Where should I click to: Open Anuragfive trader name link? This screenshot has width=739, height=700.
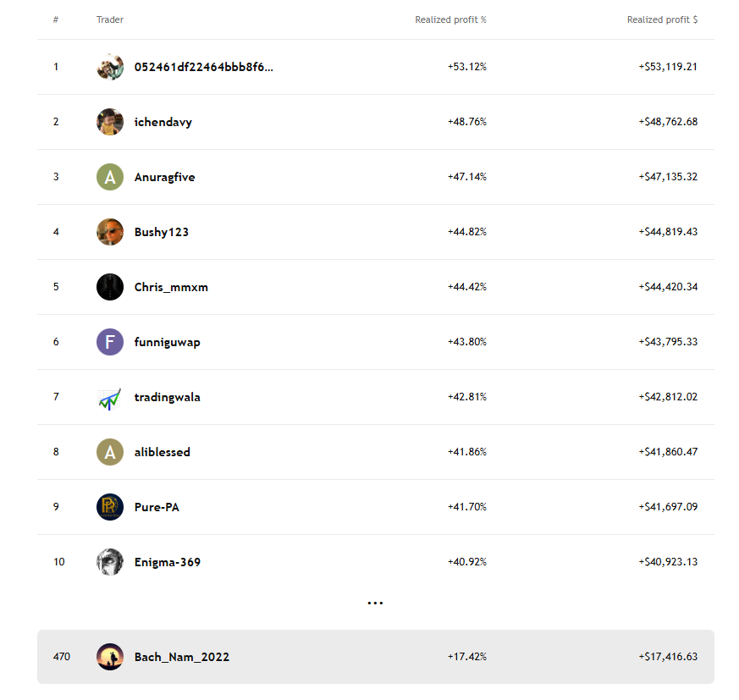[165, 177]
